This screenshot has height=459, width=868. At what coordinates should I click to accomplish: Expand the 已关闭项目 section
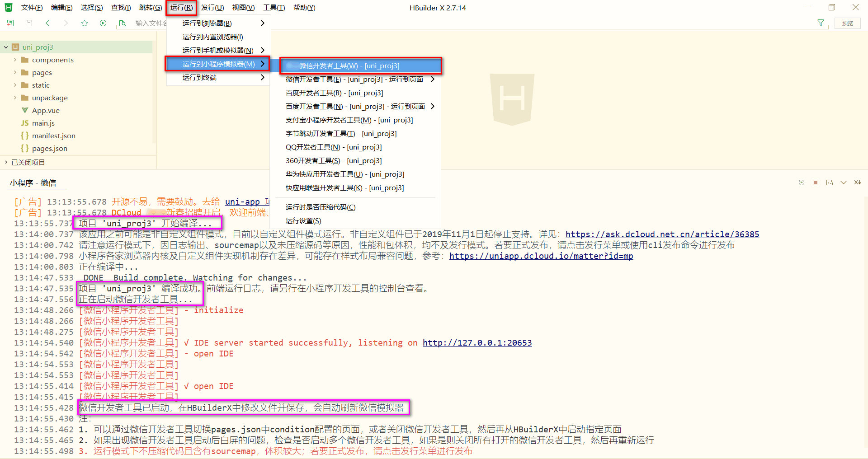point(6,162)
